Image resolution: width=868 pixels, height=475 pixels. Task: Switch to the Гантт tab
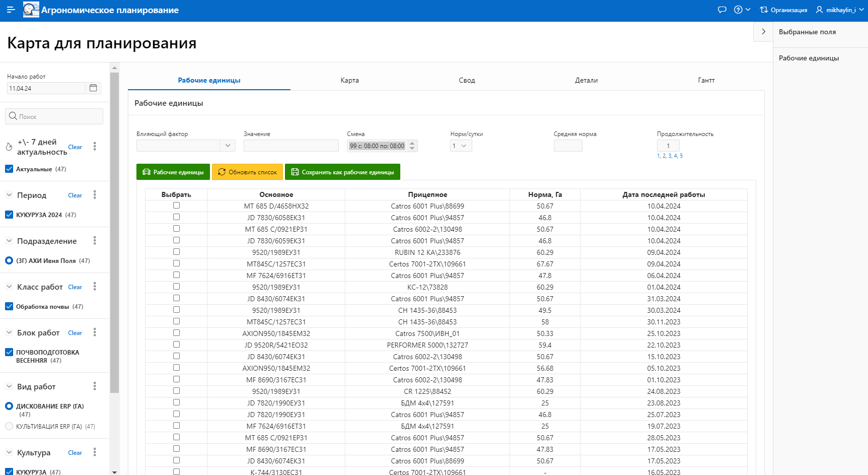pyautogui.click(x=706, y=81)
